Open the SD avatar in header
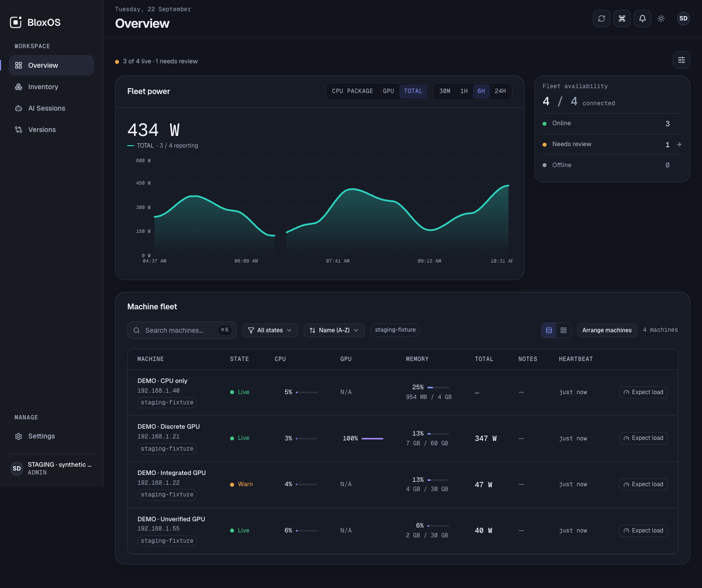This screenshot has height=588, width=702. point(683,19)
